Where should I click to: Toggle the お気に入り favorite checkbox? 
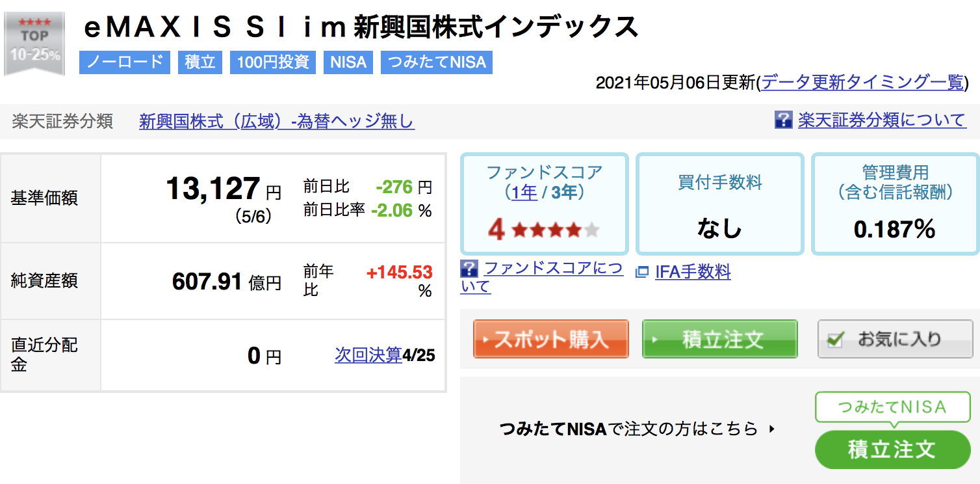pos(836,339)
